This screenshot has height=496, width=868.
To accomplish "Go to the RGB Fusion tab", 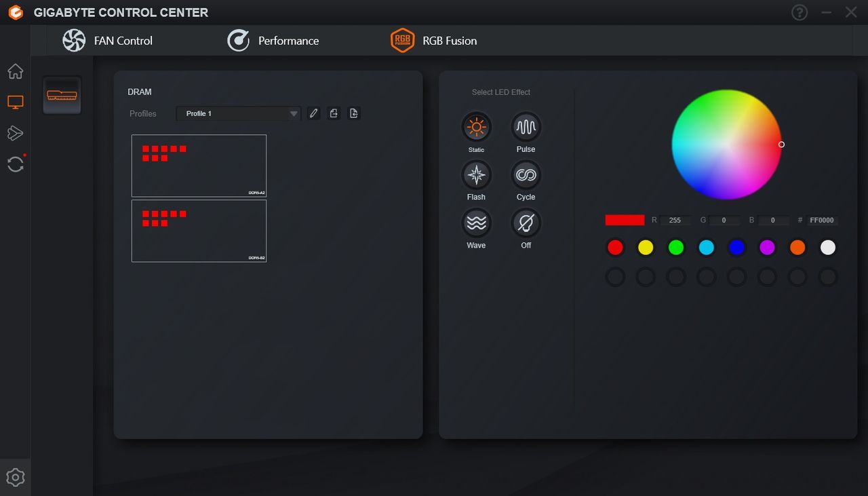I will coord(434,41).
